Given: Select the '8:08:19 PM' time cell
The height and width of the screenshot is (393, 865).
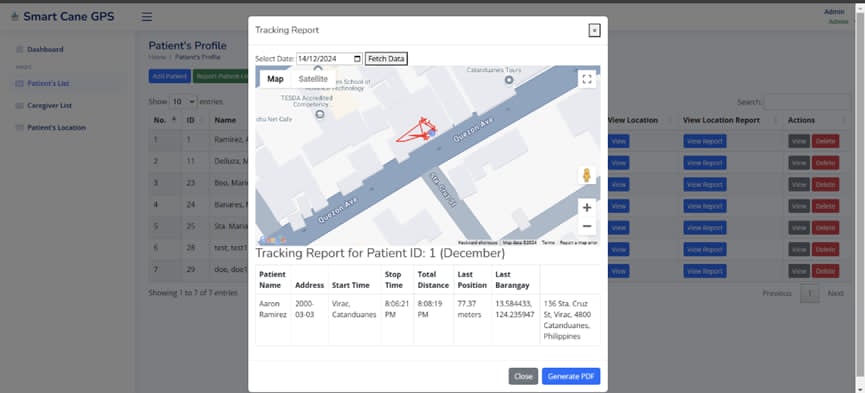Looking at the screenshot, I should tap(434, 320).
